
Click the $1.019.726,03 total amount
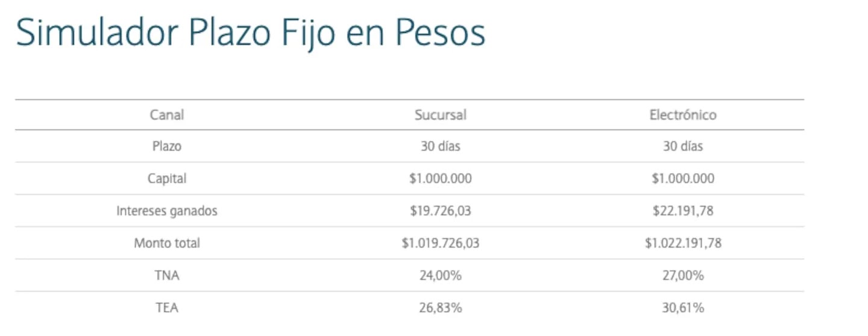pos(441,243)
